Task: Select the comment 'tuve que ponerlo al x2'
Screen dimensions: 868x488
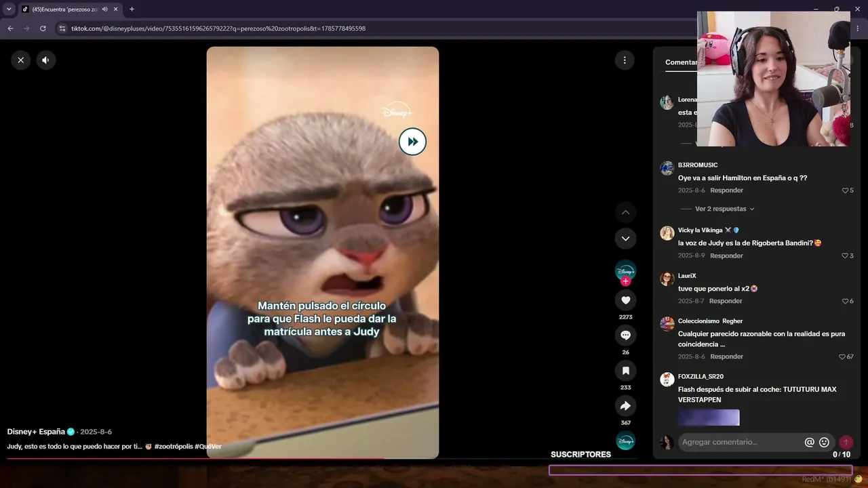Action: coord(717,289)
